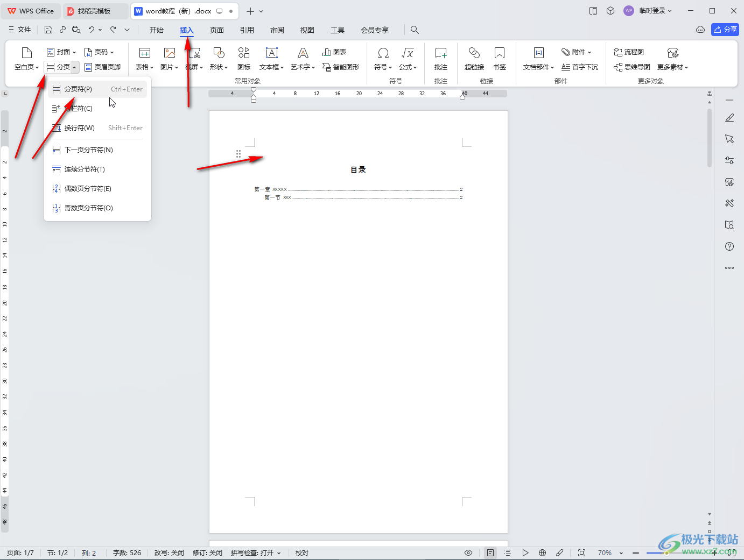Insert a table with 表格 icon
Image resolution: width=744 pixels, height=560 pixels.
click(144, 53)
